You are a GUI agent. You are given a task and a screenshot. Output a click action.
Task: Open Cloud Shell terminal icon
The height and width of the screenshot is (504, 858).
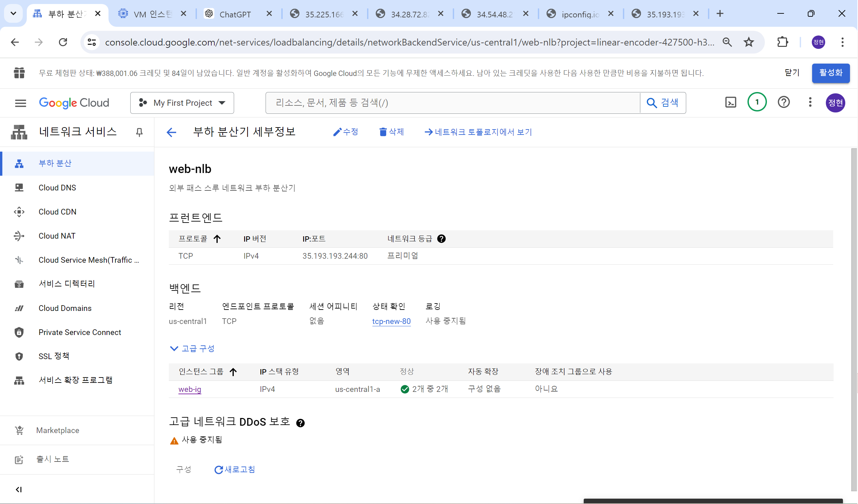tap(730, 102)
